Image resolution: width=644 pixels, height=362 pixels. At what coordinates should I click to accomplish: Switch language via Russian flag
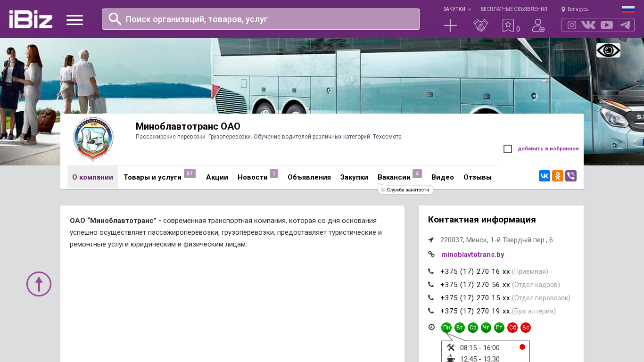point(628,9)
